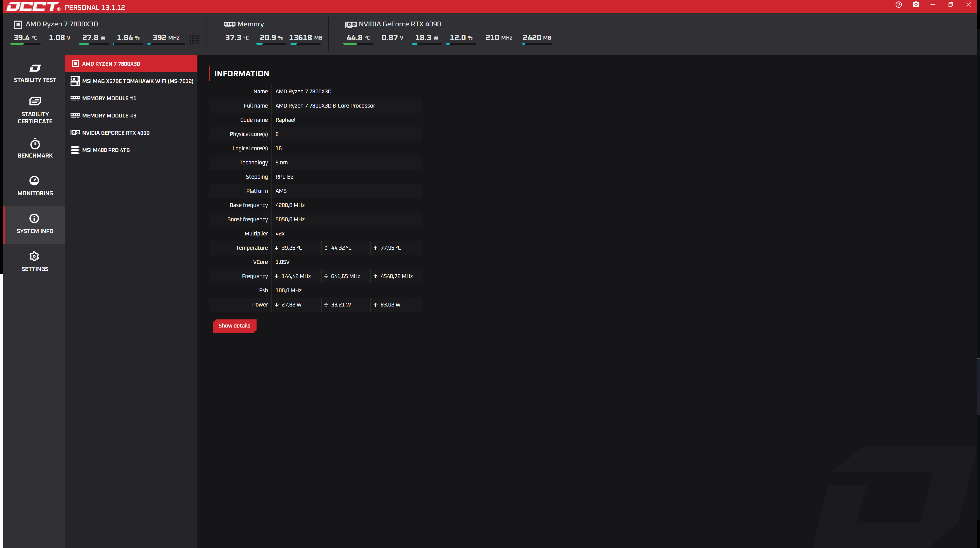Click the Stepping value RPL-B2

tap(284, 177)
